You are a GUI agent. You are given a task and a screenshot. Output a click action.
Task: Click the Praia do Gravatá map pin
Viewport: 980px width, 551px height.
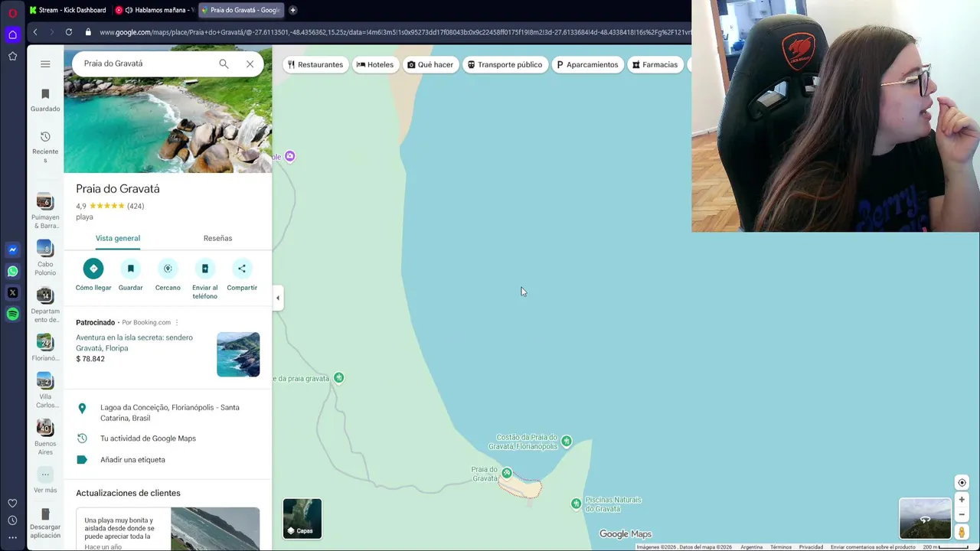[x=506, y=473]
